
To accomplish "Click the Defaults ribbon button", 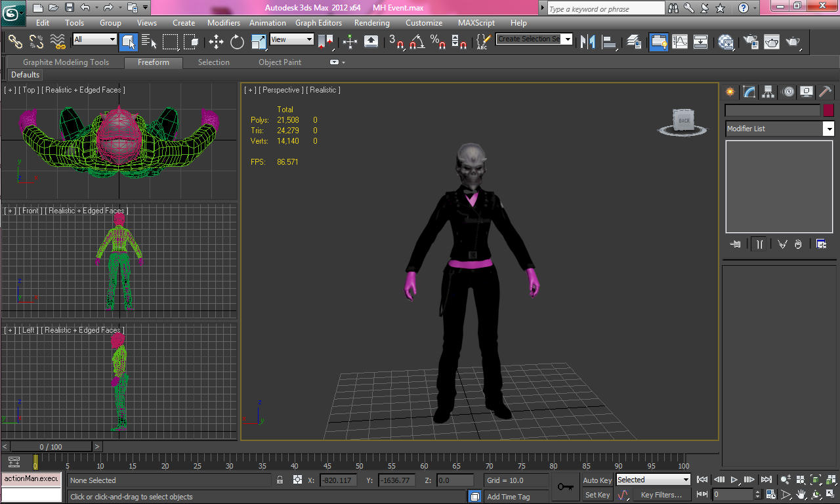I will click(x=25, y=75).
